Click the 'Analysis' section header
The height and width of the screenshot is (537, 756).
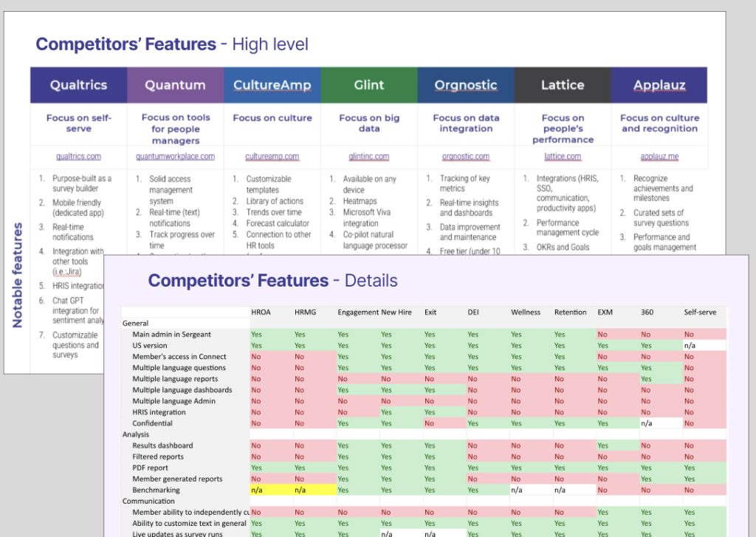coord(136,434)
